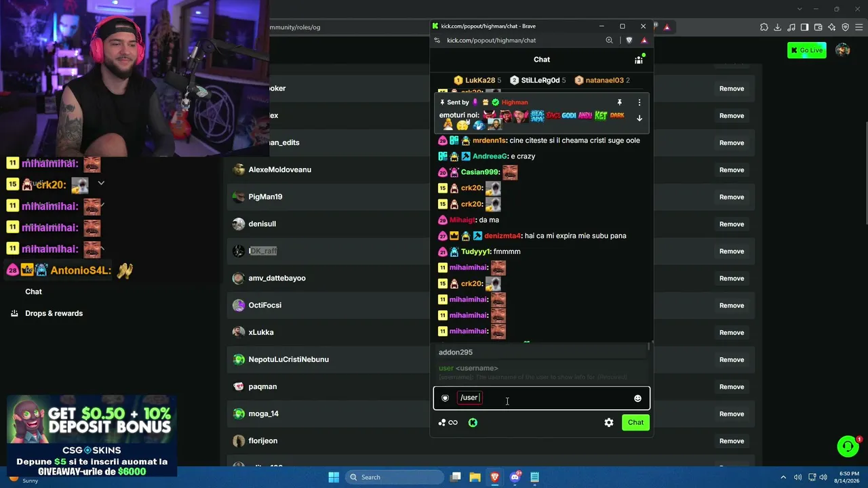868x488 pixels.
Task: Click natanael03 in the chat leaderboard
Action: pyautogui.click(x=605, y=80)
